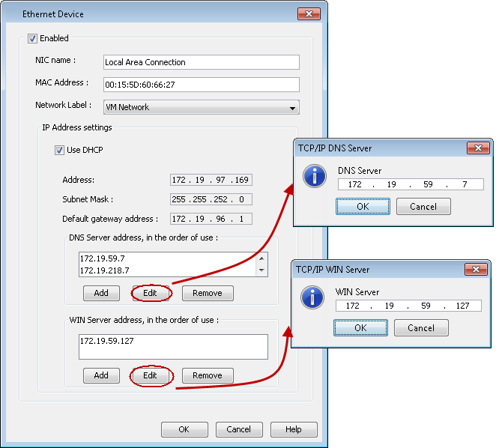Viewport: 496px width, 448px height.
Task: Click Remove under WIN Server address
Action: pyautogui.click(x=208, y=375)
